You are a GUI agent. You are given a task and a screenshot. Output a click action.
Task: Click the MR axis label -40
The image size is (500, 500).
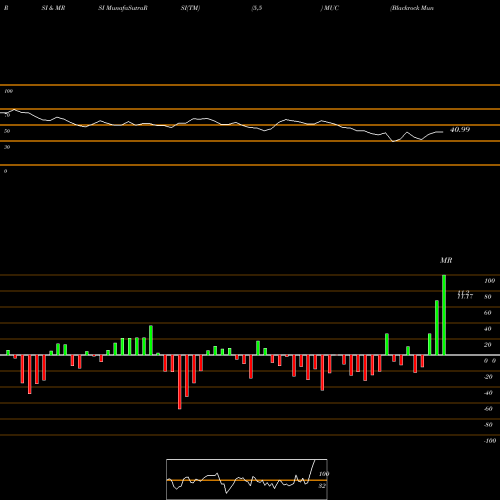[x=488, y=393]
